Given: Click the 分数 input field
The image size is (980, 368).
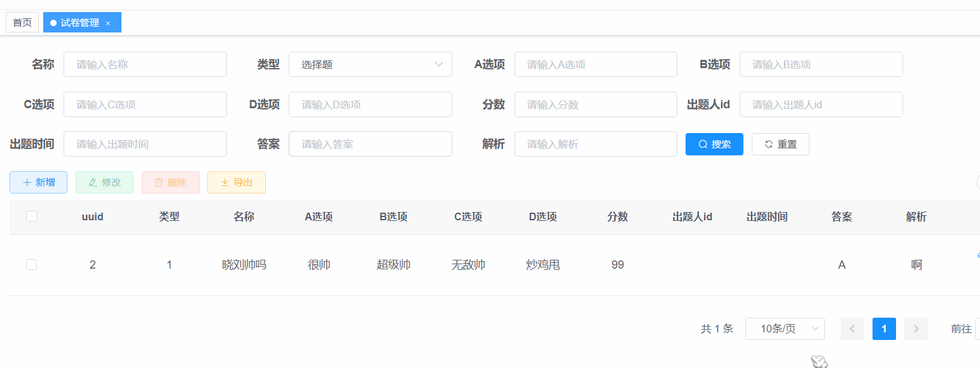Looking at the screenshot, I should click(596, 104).
